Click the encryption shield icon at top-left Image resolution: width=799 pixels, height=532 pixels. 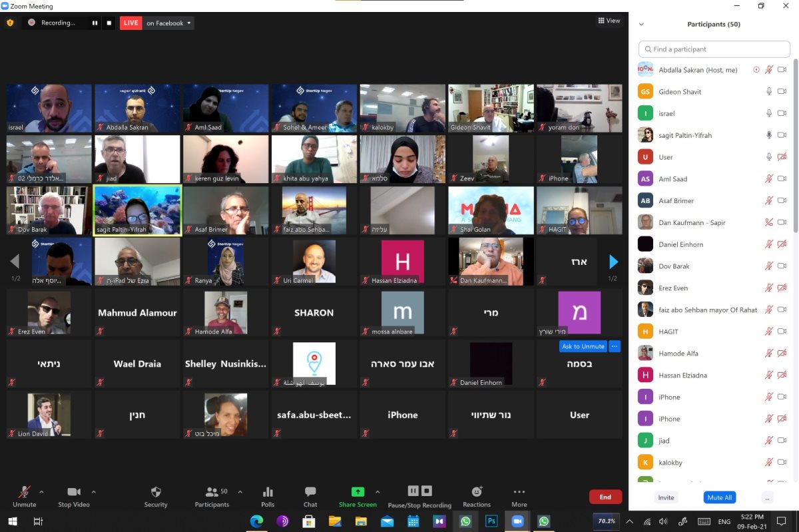click(10, 23)
